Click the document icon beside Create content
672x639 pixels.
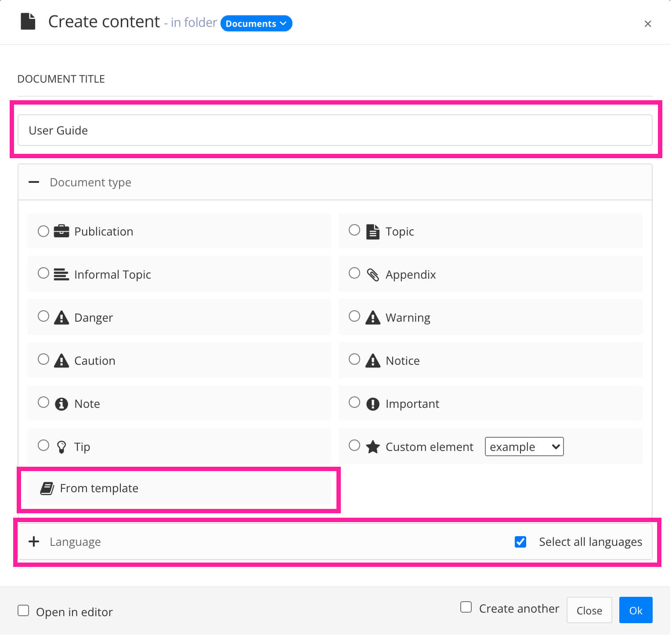[28, 21]
